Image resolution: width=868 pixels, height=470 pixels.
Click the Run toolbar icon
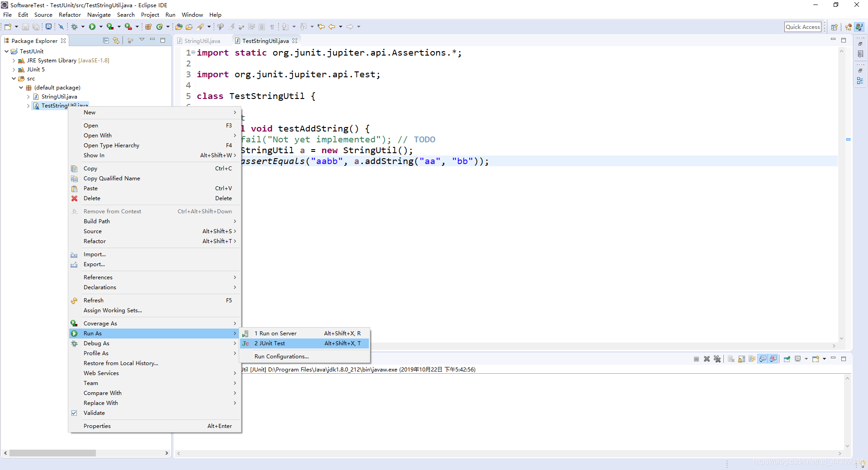coord(93,27)
